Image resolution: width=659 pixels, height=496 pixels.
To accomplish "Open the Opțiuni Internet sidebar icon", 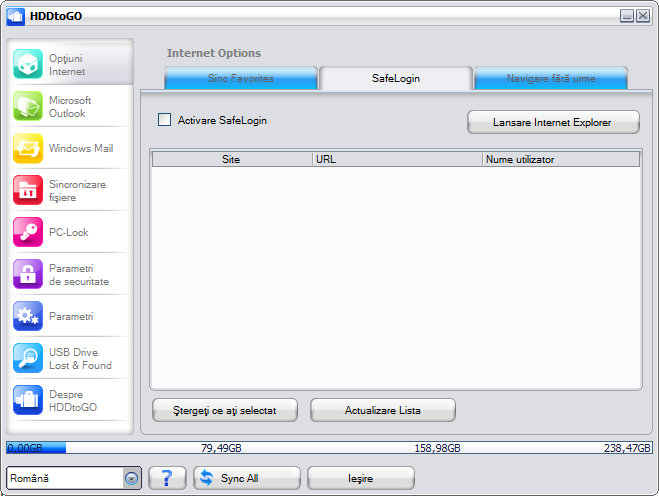I will click(x=28, y=64).
